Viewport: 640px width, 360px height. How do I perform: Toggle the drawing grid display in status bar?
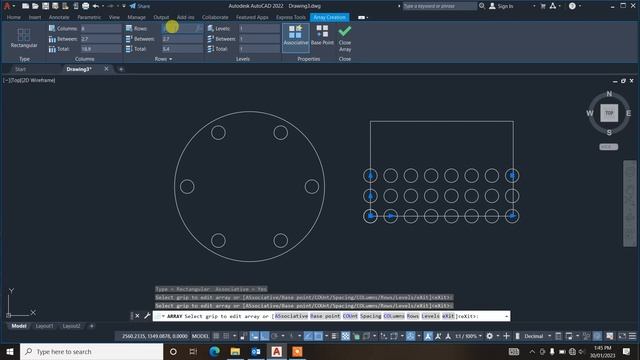pyautogui.click(x=216, y=336)
